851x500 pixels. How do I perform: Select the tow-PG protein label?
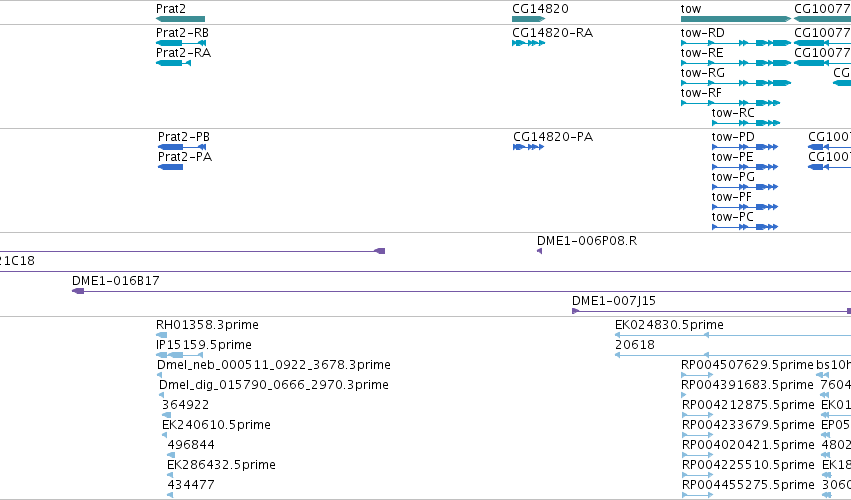tap(733, 177)
